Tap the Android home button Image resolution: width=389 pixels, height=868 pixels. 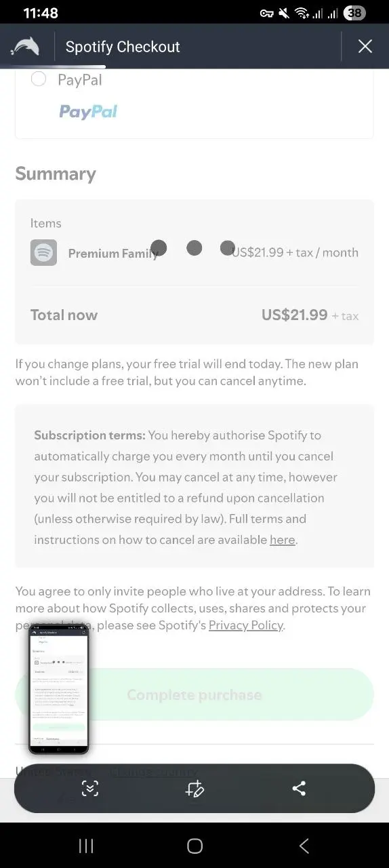pos(194,846)
